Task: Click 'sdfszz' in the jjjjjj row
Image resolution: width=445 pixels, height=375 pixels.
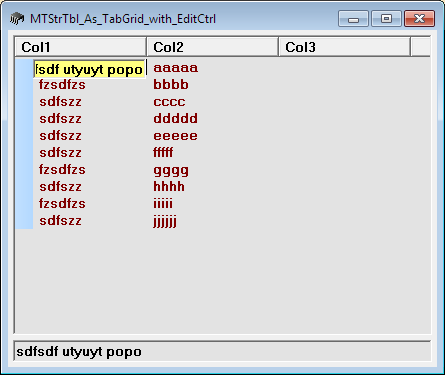Action: (60, 221)
